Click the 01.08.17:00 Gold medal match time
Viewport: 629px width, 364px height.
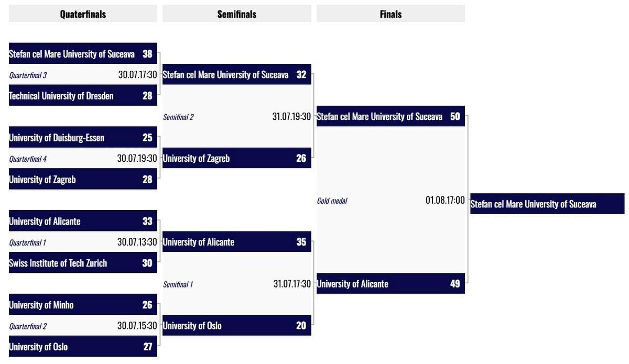445,200
